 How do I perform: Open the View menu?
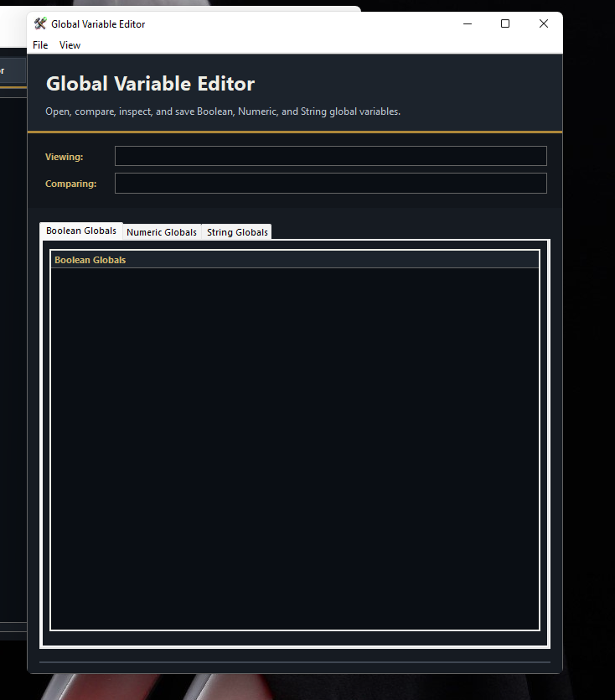(x=70, y=45)
